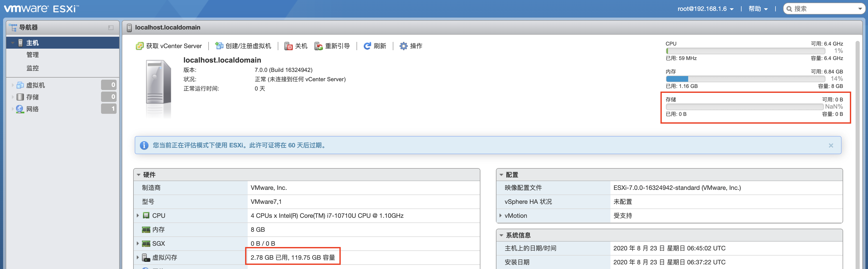Click the virtual flash (虚拟闪存) icon
The width and height of the screenshot is (868, 269).
(146, 258)
